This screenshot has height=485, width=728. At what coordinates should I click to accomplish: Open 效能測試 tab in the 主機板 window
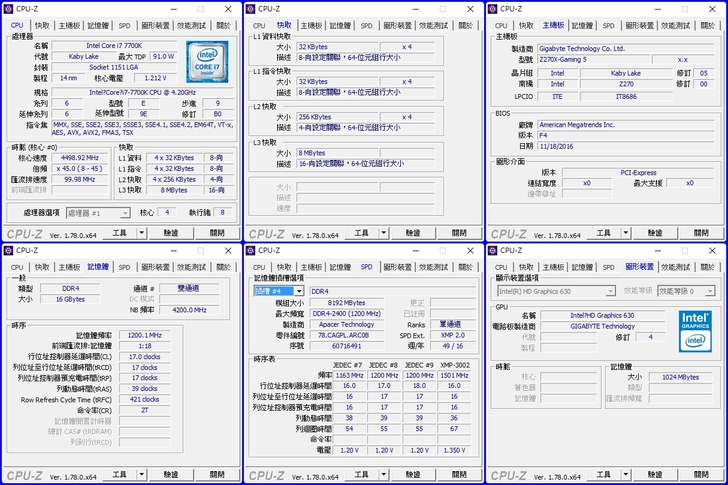pos(676,26)
